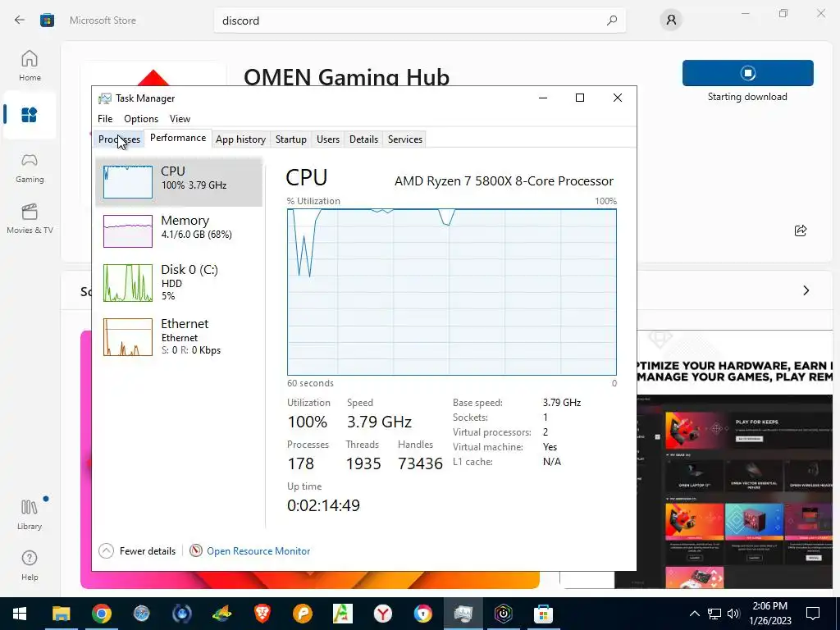Open Resource Monitor link
The width and height of the screenshot is (840, 630).
(258, 550)
